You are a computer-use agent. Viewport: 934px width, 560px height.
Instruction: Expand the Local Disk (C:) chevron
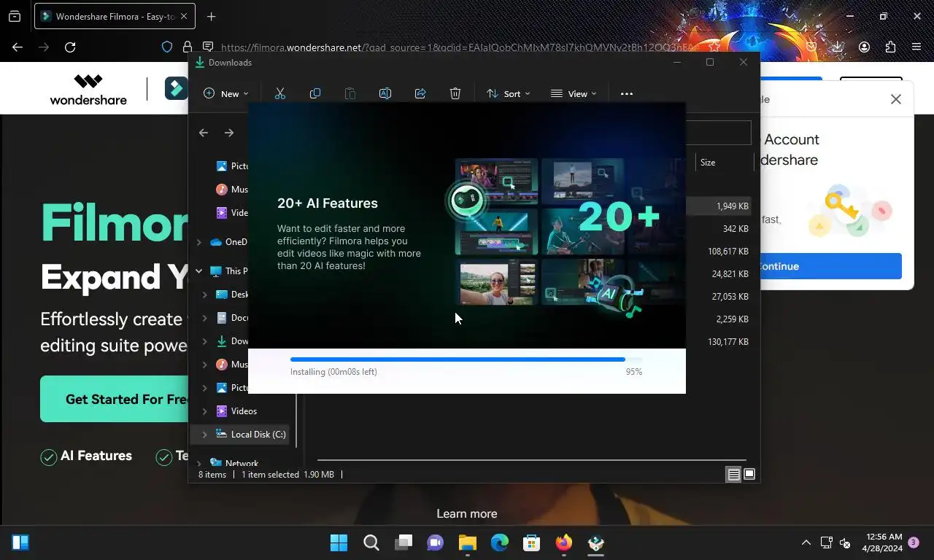point(204,435)
